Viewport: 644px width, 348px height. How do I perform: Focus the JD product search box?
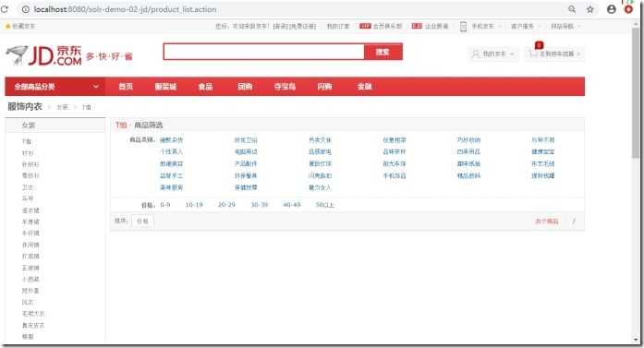click(263, 52)
